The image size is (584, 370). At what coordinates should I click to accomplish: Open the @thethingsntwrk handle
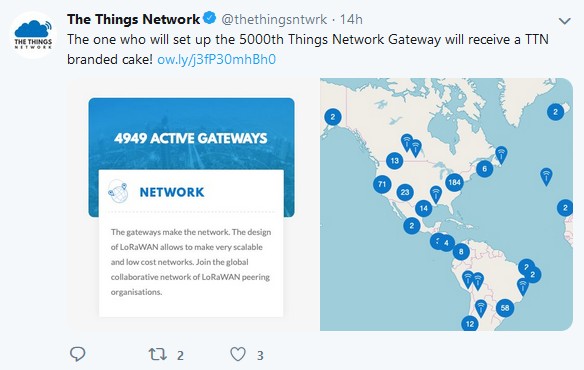click(274, 19)
